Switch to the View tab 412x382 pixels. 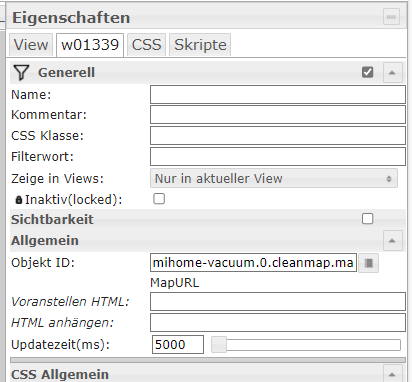pyautogui.click(x=31, y=45)
